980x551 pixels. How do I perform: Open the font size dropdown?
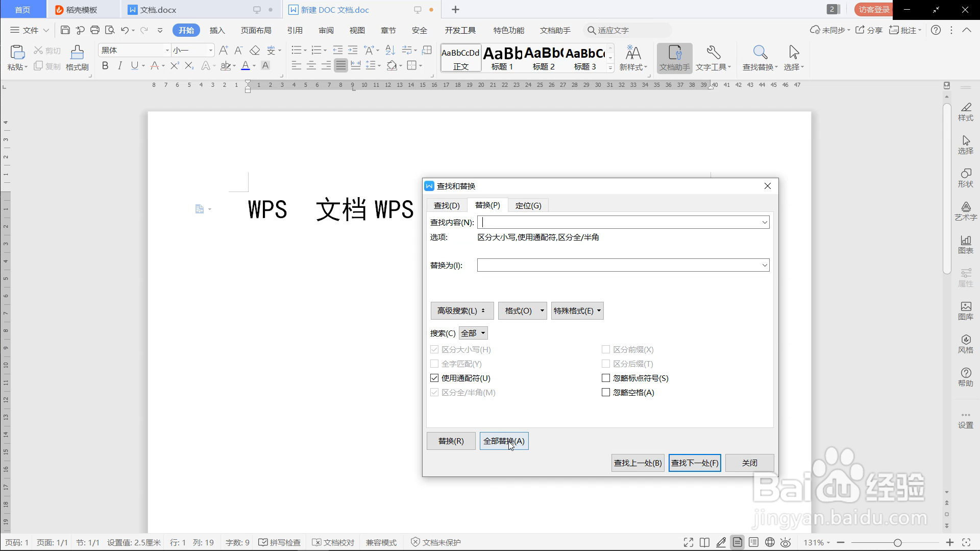210,50
